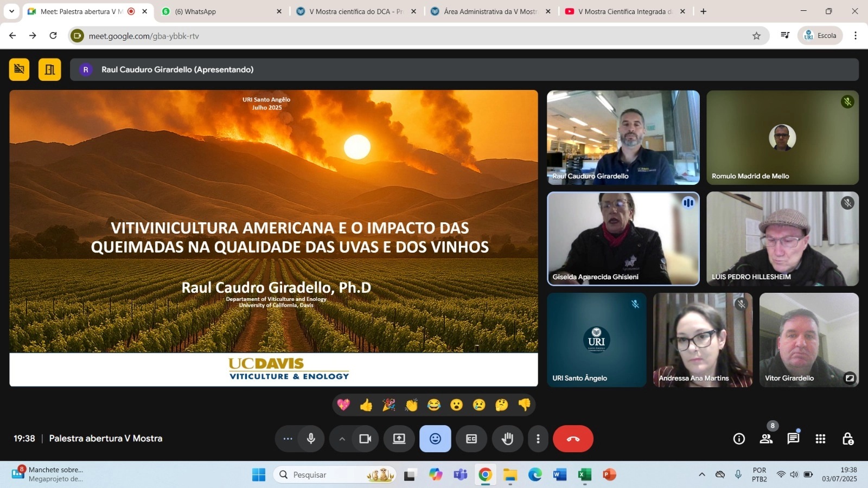Toggle the microphone on or off

(x=311, y=439)
